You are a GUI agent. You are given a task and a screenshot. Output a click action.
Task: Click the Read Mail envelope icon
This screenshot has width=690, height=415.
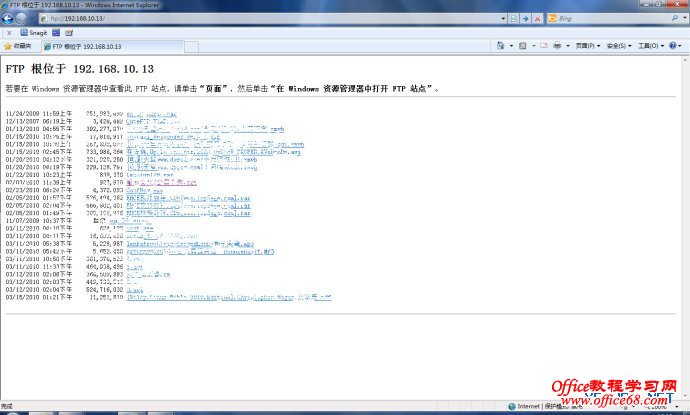(x=543, y=45)
